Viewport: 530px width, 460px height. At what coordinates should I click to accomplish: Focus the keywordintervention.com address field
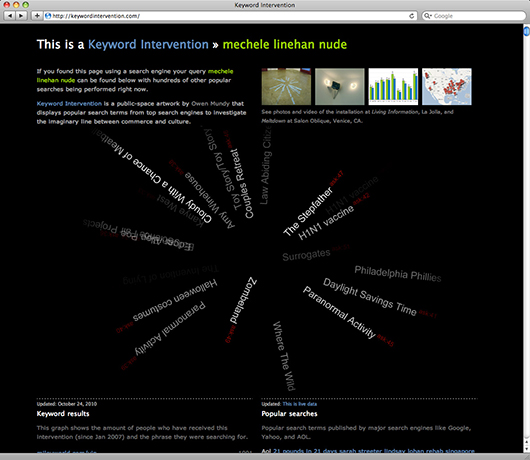coord(231,16)
